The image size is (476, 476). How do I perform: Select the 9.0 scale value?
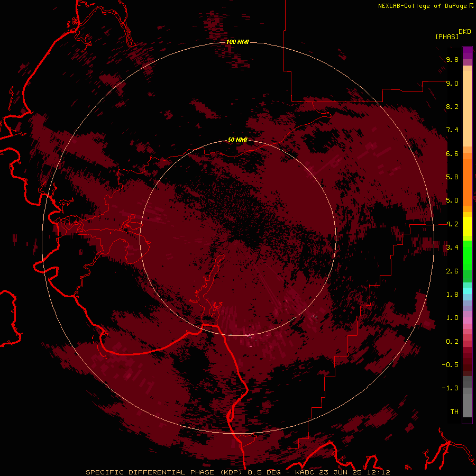click(x=452, y=83)
